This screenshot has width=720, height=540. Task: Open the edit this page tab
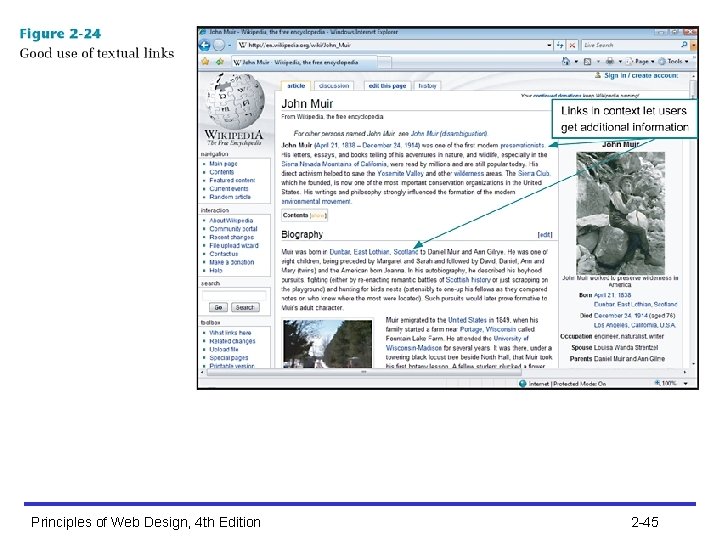pos(387,86)
